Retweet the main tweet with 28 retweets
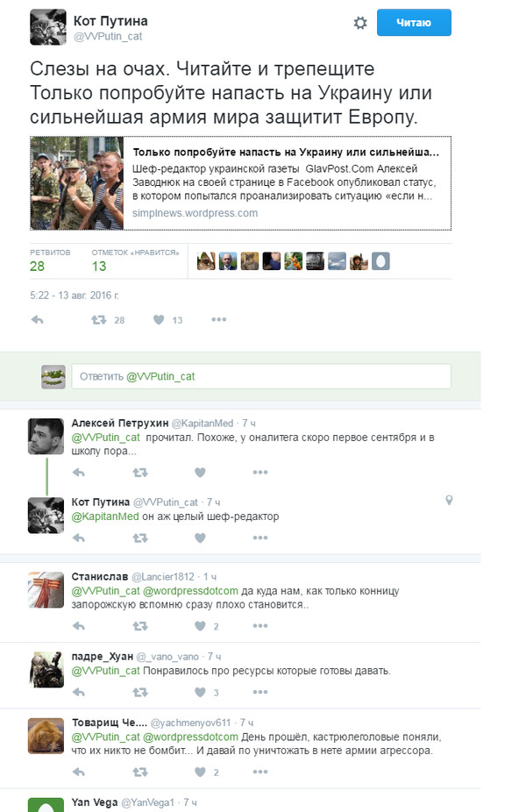The image size is (526, 812). (x=99, y=319)
